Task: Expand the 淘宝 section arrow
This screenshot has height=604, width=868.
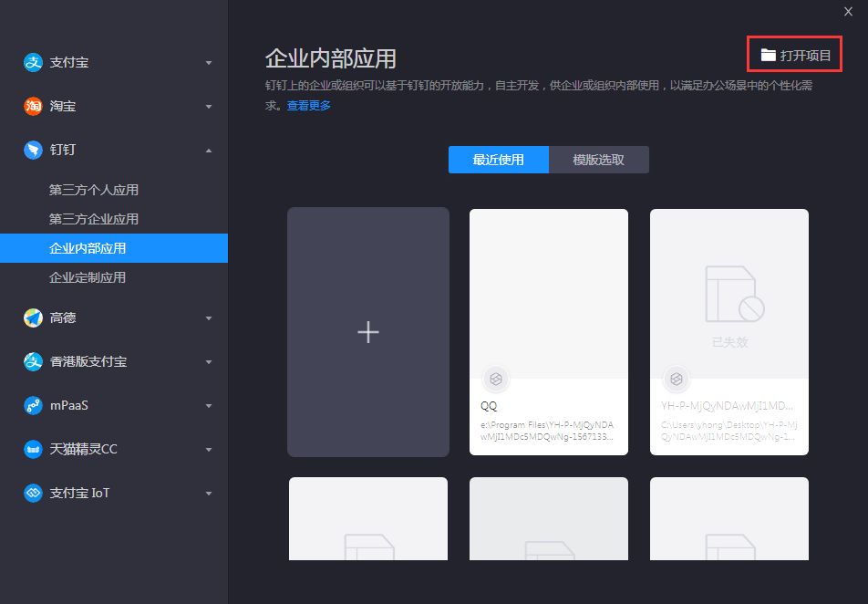Action: (x=209, y=107)
